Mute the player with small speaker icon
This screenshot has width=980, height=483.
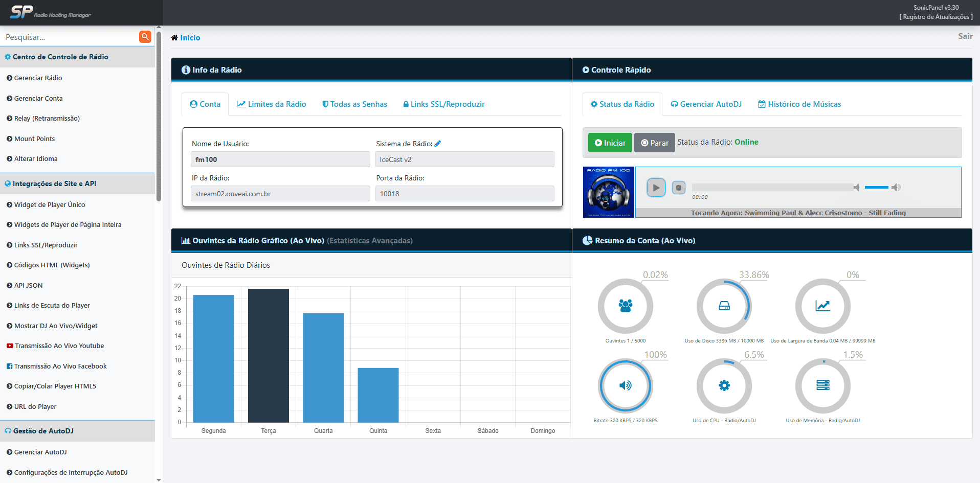[857, 188]
